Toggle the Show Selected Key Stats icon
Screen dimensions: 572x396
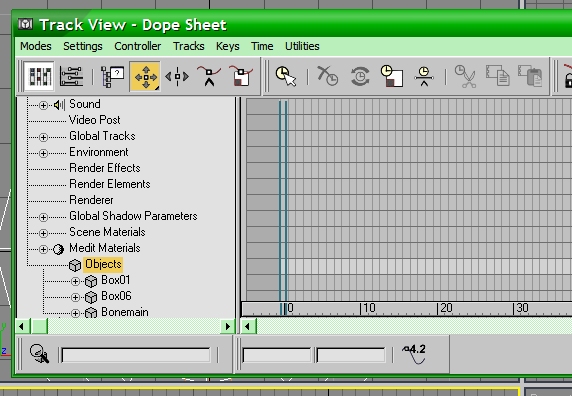click(x=414, y=354)
